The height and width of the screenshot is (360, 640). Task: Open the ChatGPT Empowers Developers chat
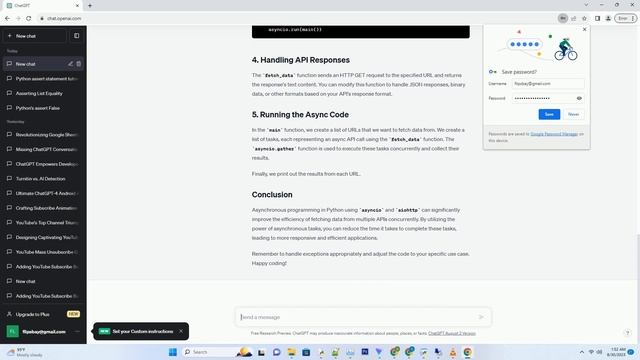click(43, 164)
